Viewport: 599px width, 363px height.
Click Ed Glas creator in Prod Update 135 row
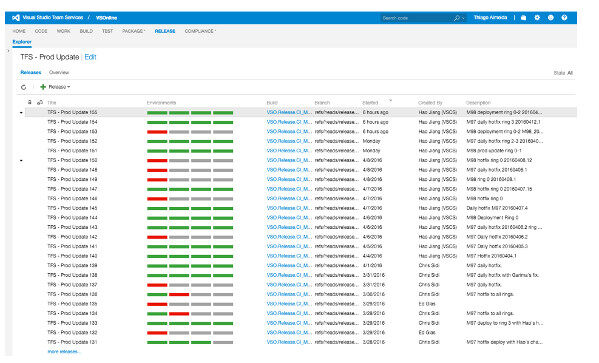point(427,304)
